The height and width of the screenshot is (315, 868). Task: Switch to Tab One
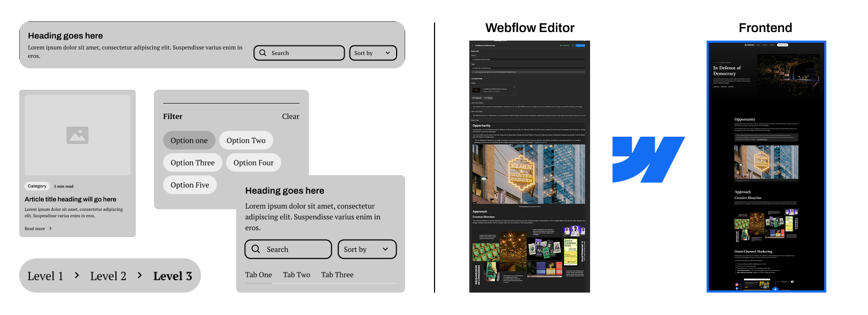click(x=259, y=275)
